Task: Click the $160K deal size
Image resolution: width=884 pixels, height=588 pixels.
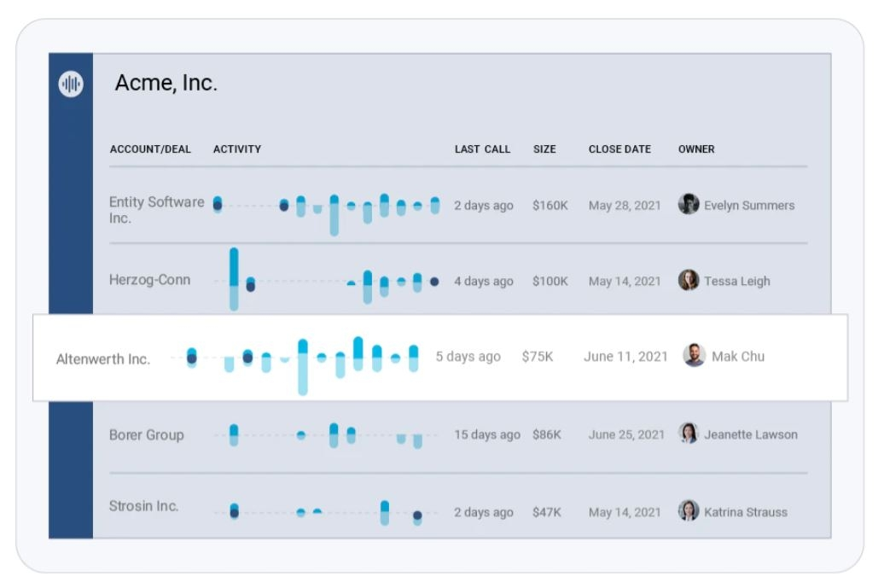Action: 550,205
